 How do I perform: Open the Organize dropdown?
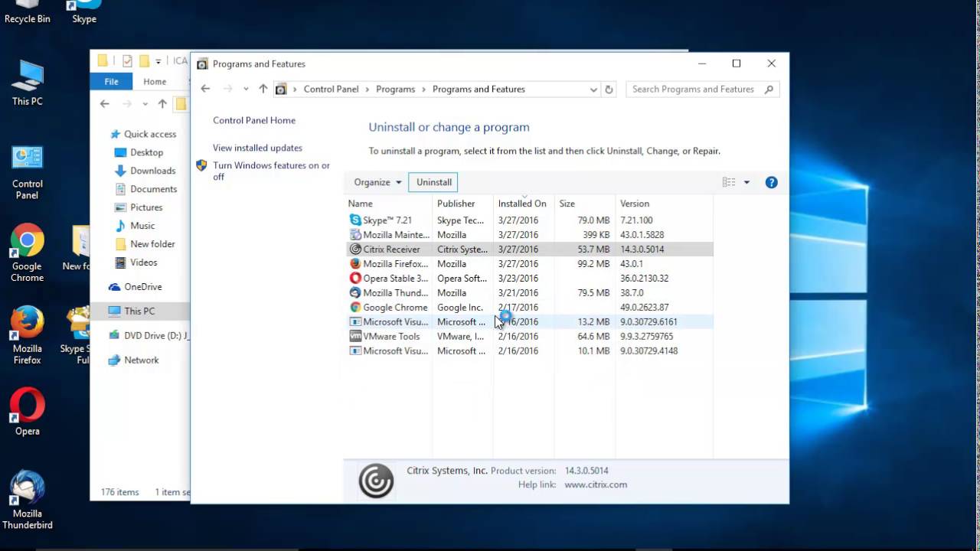click(x=378, y=182)
